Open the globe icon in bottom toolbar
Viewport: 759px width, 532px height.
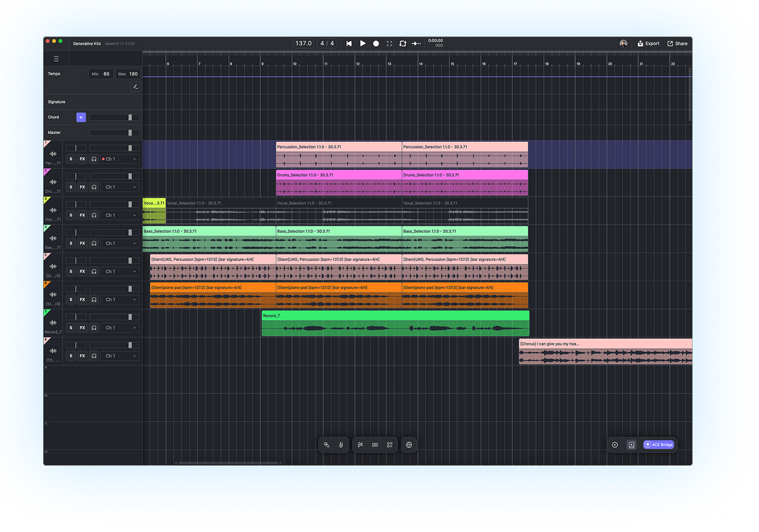[x=410, y=444]
